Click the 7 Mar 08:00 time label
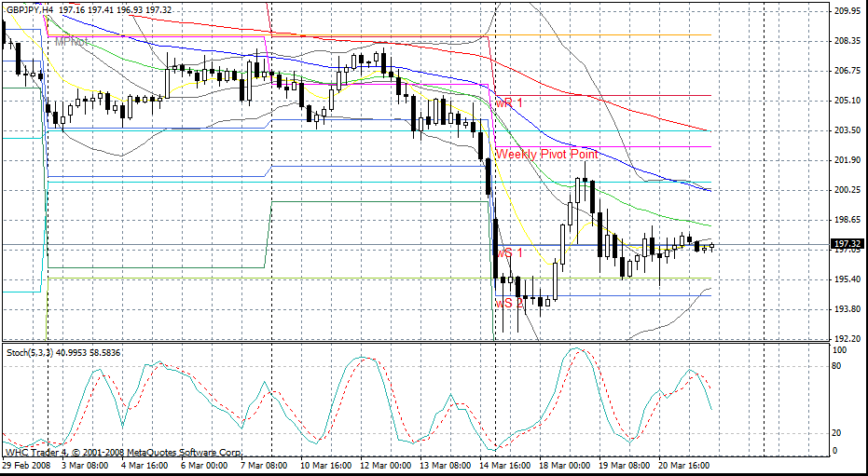This screenshot has height=476, width=868. click(x=265, y=464)
